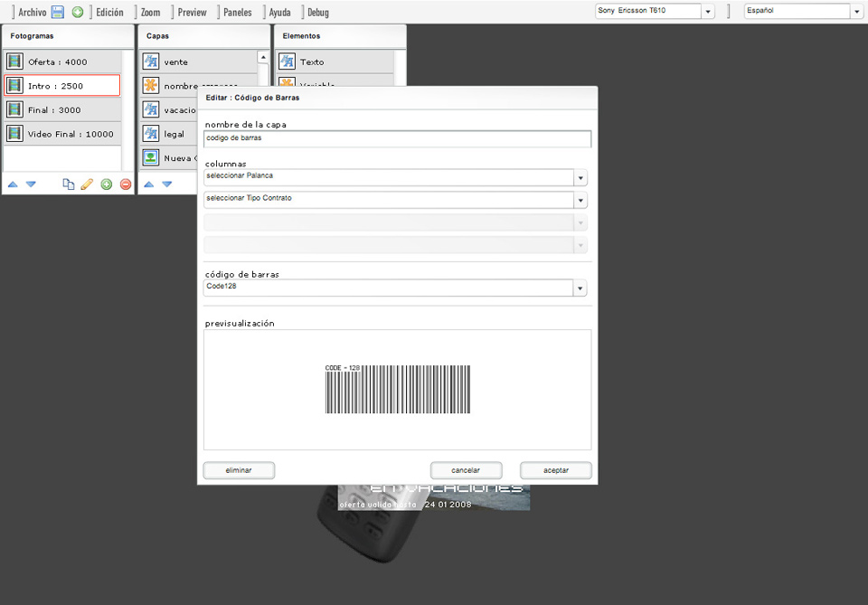Screen dimensions: 868x605
Task: Click the save disk icon in toolbar
Action: coord(58,12)
